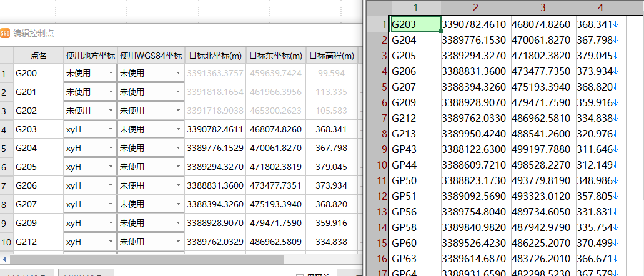Expand the xyH dropdown in the G203 row
The image size is (644, 276).
pos(111,130)
